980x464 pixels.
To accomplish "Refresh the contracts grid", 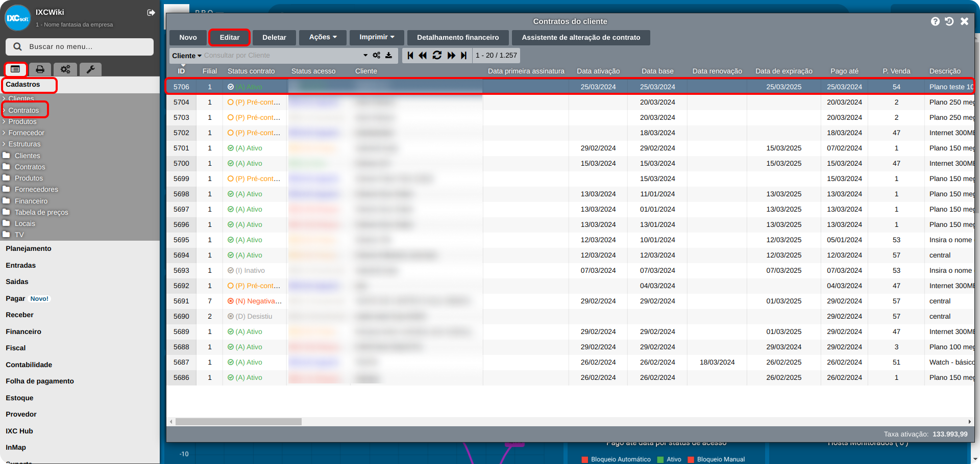I will tap(437, 56).
